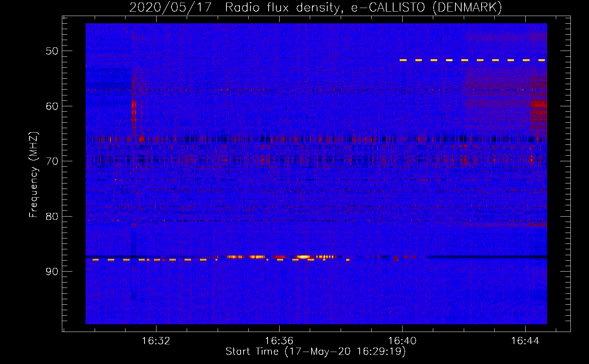Click the 'Frequency (MHZ)' axis label
Viewport: 589px width, 364px height.
point(33,175)
